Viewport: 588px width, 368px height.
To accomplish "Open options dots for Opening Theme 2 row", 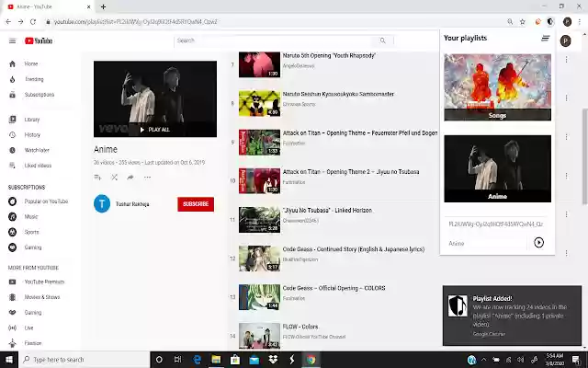I will click(566, 176).
